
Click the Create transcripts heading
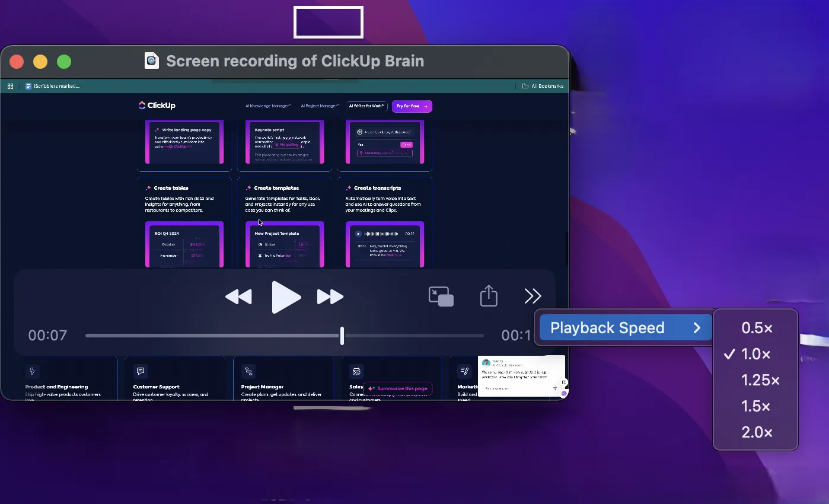point(377,188)
